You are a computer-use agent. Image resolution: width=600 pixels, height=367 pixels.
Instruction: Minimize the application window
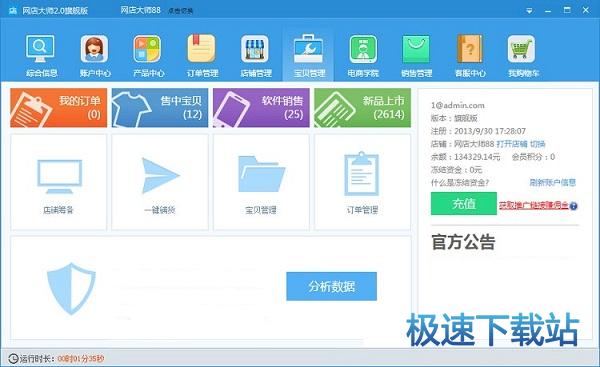[x=548, y=11]
